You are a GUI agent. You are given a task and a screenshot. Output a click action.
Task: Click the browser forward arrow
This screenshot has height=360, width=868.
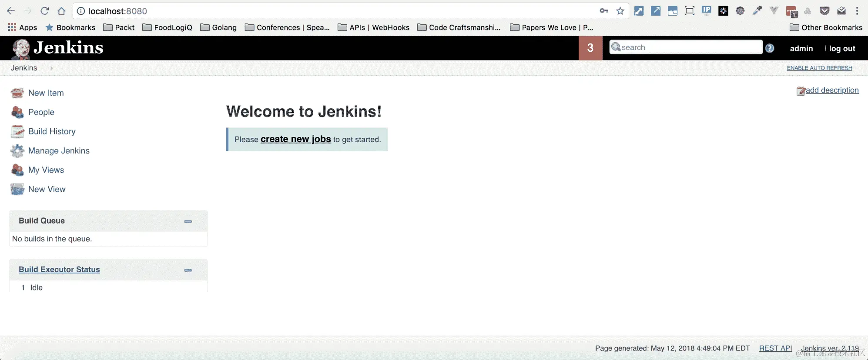pyautogui.click(x=27, y=11)
